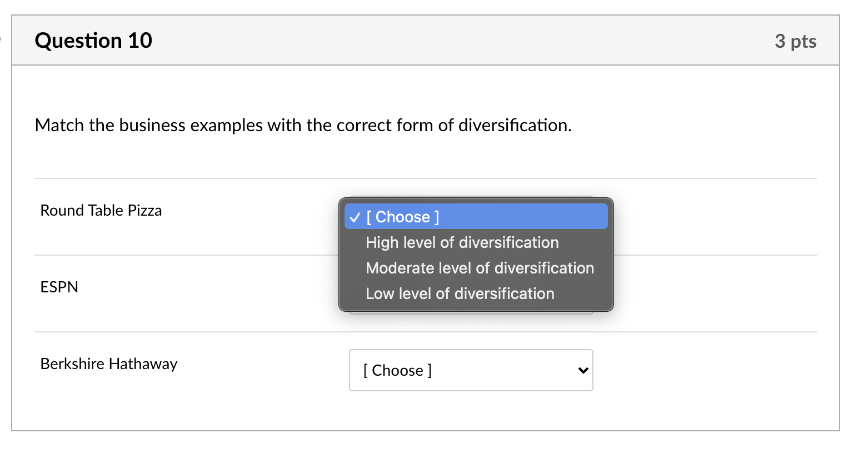Viewport: 868px width, 468px height.
Task: Click the gray question header bar
Action: [x=445, y=41]
